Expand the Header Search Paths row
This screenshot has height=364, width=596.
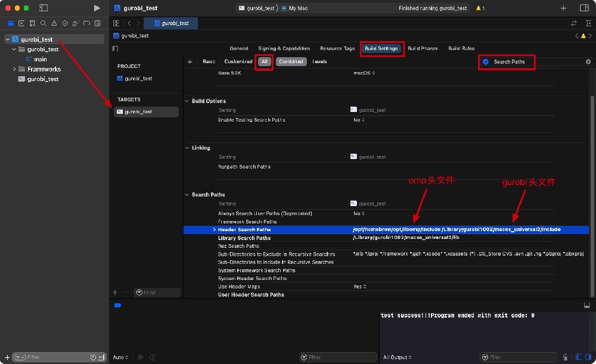pos(215,229)
